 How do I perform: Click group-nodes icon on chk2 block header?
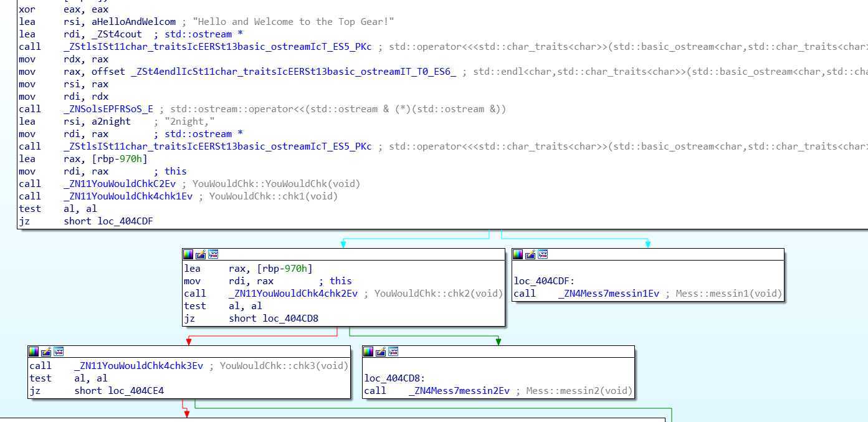213,254
